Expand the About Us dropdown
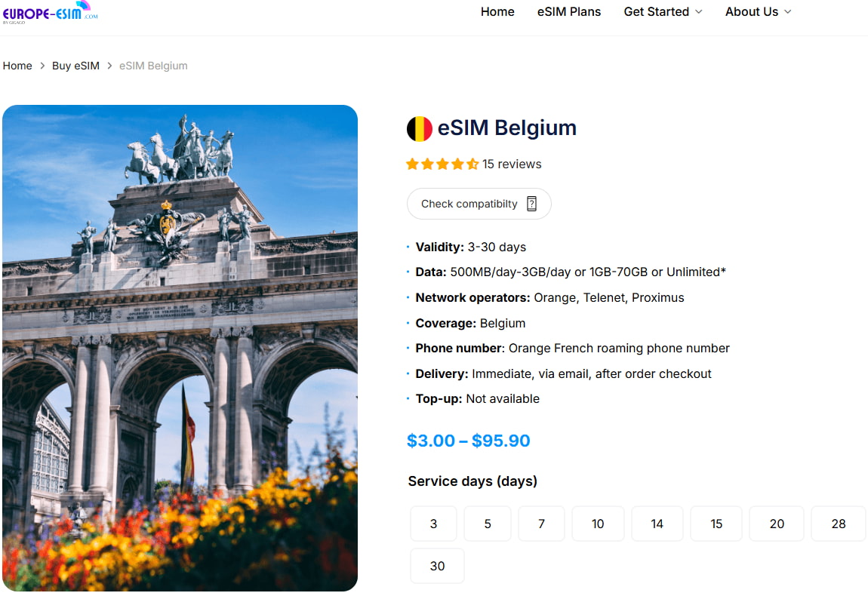Screen dimensions: 868x593 click(x=752, y=11)
